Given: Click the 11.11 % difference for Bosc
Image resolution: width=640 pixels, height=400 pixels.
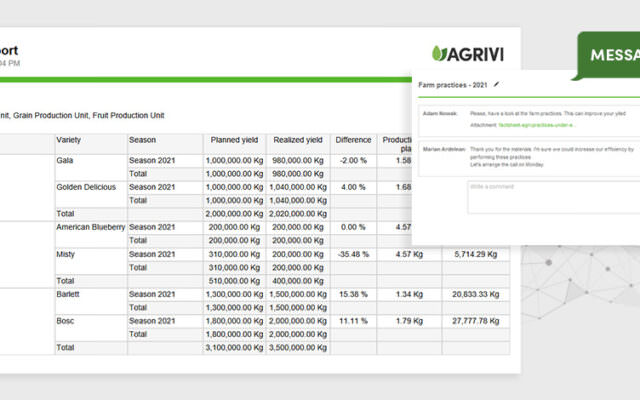Looking at the screenshot, I should click(353, 321).
